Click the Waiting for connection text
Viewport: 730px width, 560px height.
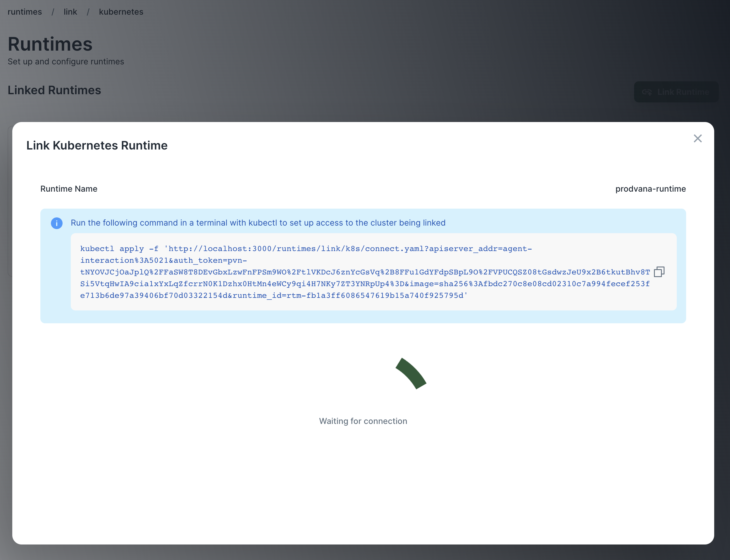click(363, 421)
